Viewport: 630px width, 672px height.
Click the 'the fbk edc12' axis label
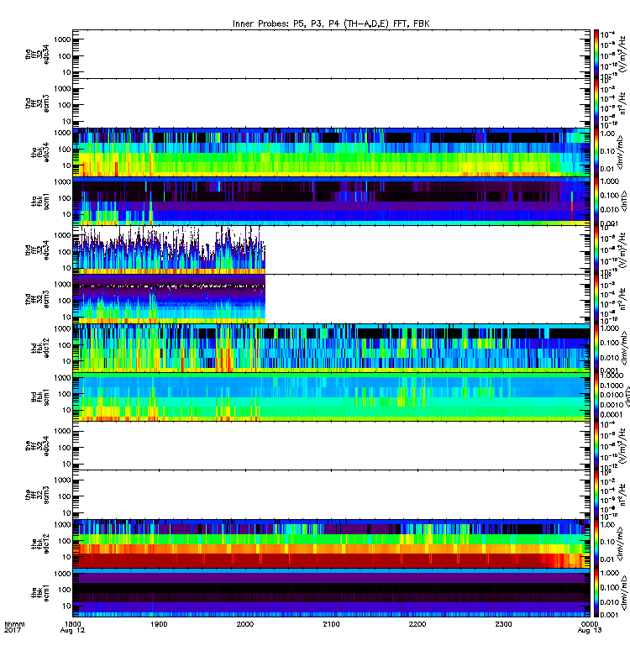pyautogui.click(x=40, y=543)
